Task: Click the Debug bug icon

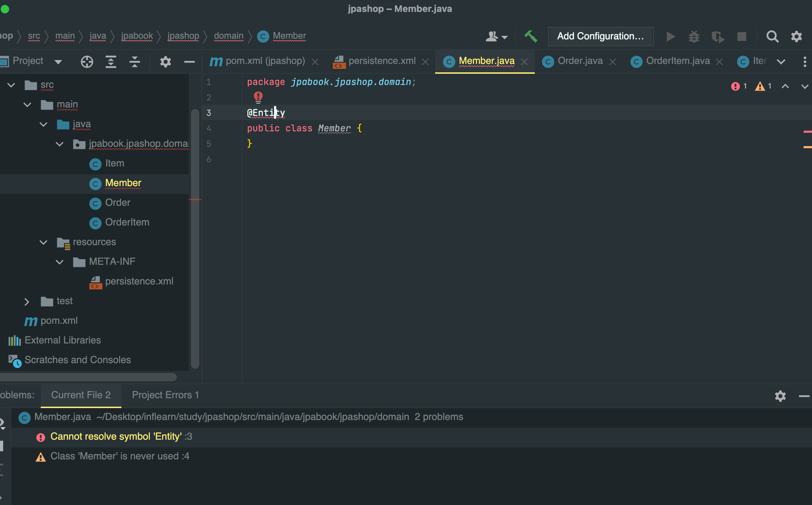Action: 694,36
